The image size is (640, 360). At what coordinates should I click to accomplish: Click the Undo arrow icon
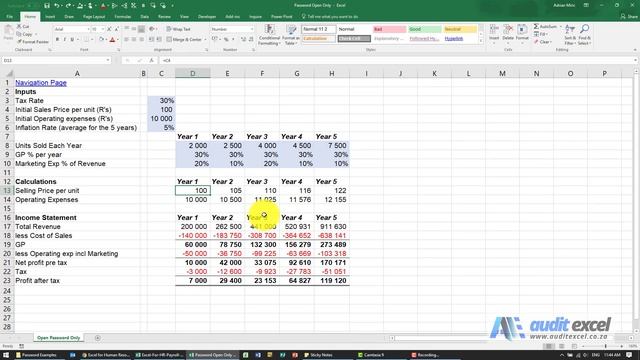(57, 6)
